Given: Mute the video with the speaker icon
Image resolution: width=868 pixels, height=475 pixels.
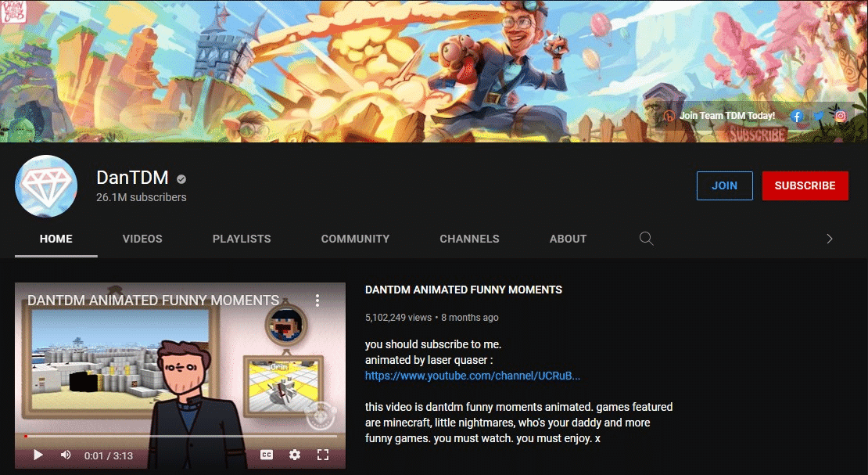Looking at the screenshot, I should pyautogui.click(x=66, y=455).
